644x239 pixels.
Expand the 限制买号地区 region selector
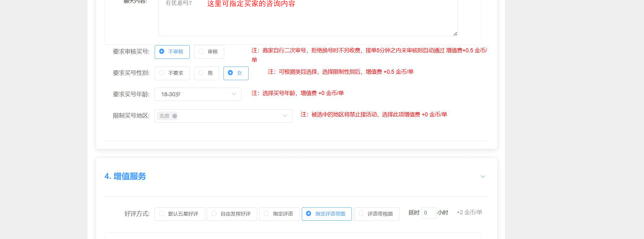pos(284,116)
